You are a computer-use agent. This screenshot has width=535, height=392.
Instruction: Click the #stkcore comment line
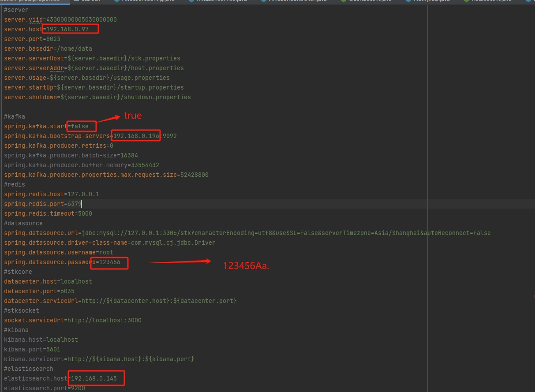(18, 272)
